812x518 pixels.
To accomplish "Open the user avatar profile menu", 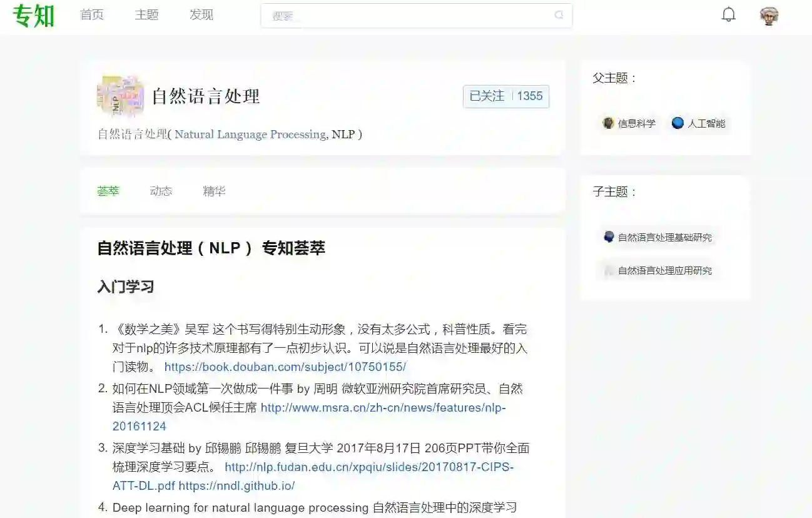I will (769, 16).
